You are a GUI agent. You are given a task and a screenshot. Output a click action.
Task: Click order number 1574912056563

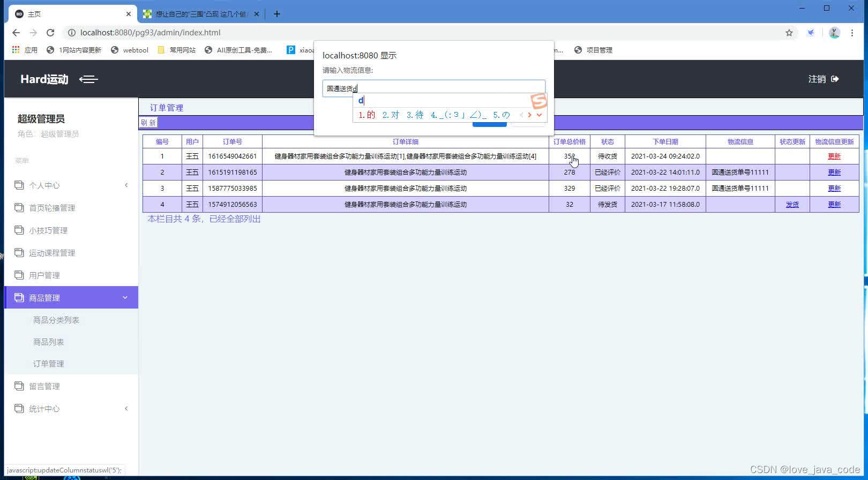(233, 205)
